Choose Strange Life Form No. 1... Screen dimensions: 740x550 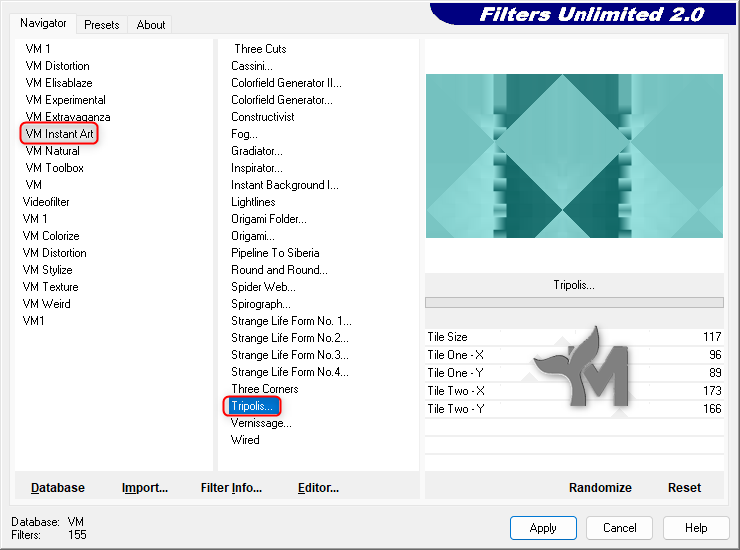pyautogui.click(x=291, y=321)
